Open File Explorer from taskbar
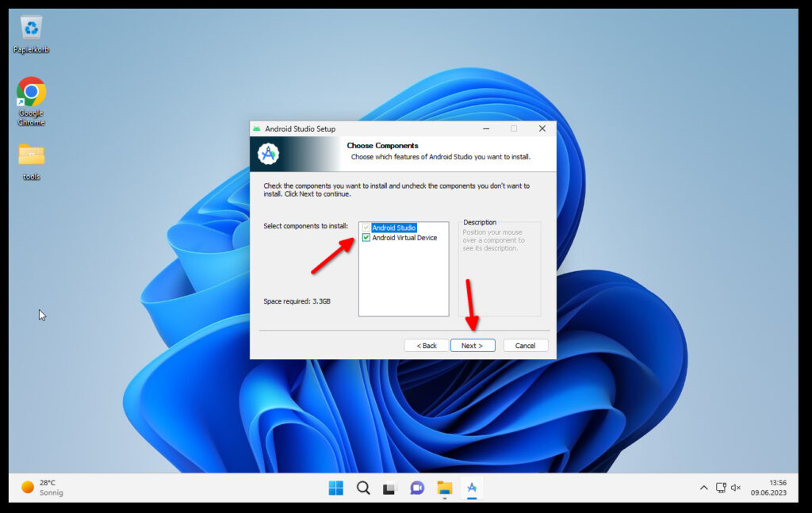 444,488
